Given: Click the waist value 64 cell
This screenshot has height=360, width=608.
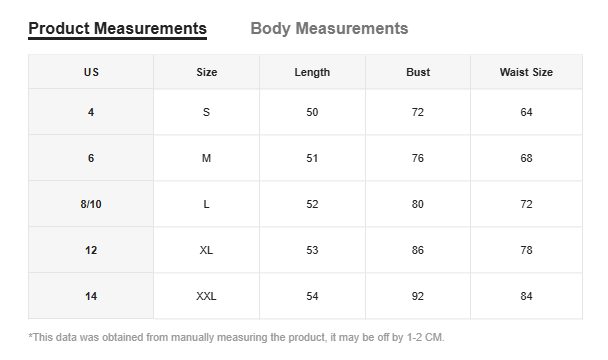Looking at the screenshot, I should coord(526,112).
